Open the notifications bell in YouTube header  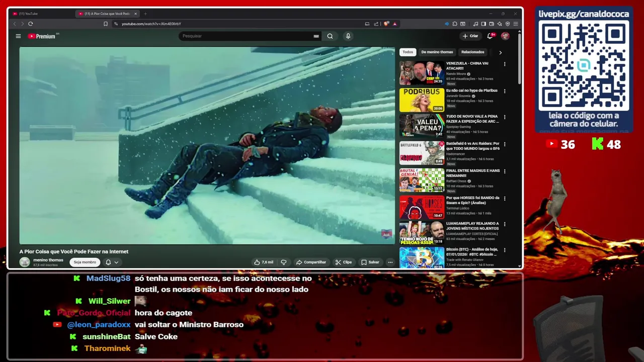click(491, 36)
